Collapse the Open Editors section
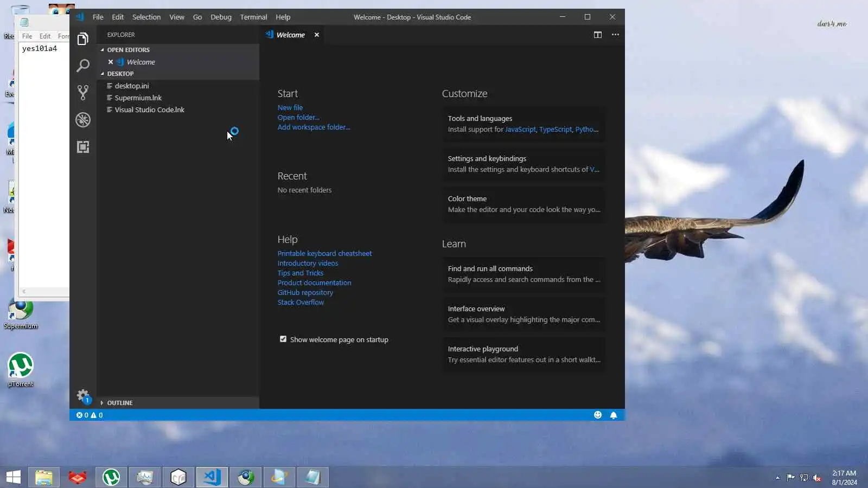The height and width of the screenshot is (488, 868). 178,50
